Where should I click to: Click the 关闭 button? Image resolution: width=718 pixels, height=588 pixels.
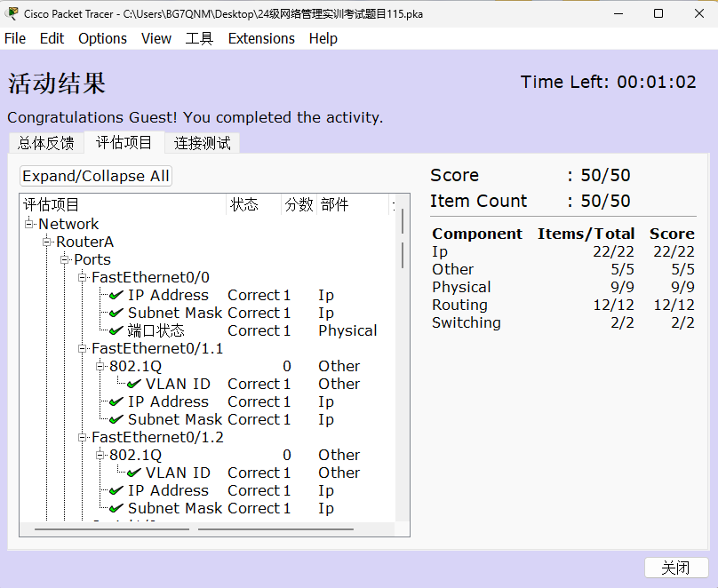(675, 568)
